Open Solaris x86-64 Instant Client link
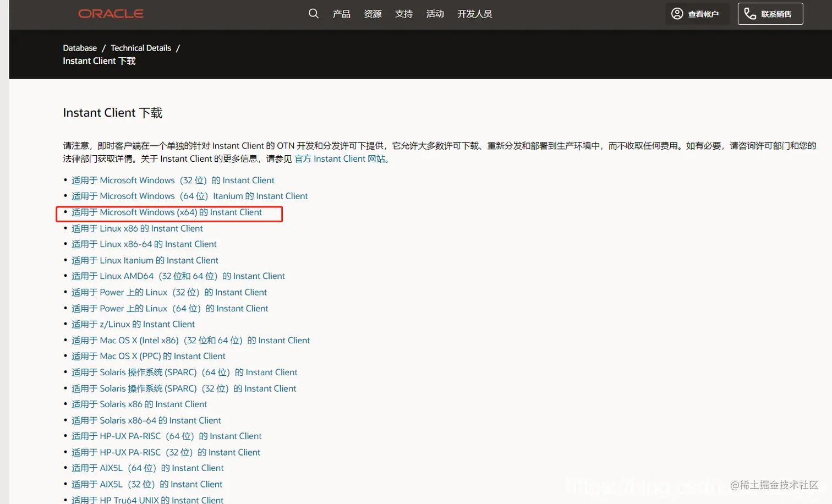Image resolution: width=832 pixels, height=504 pixels. 146,420
